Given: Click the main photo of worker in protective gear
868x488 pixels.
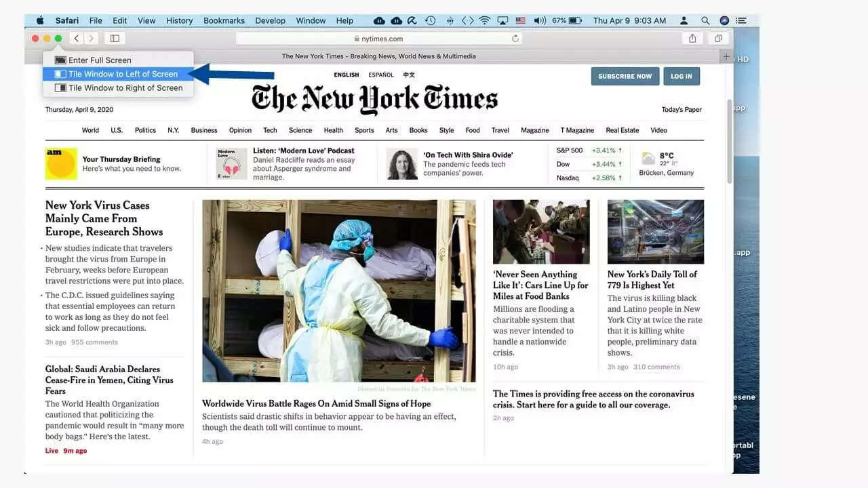Looking at the screenshot, I should tap(339, 291).
